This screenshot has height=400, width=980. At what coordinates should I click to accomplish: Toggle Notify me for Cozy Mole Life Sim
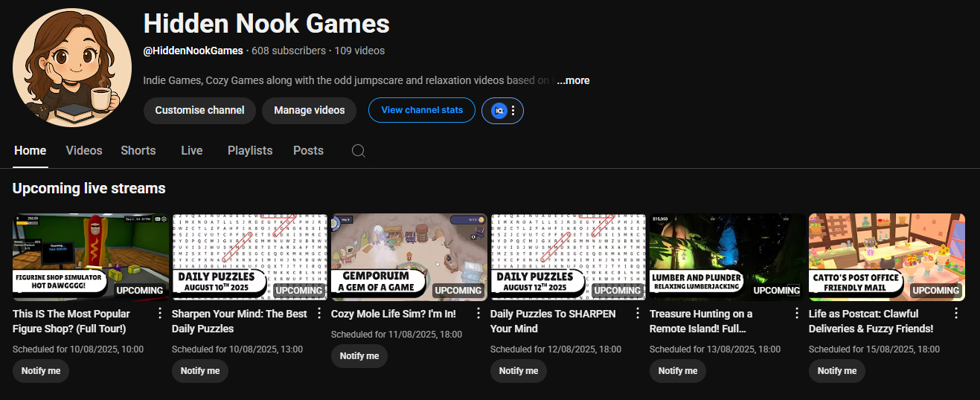tap(359, 356)
